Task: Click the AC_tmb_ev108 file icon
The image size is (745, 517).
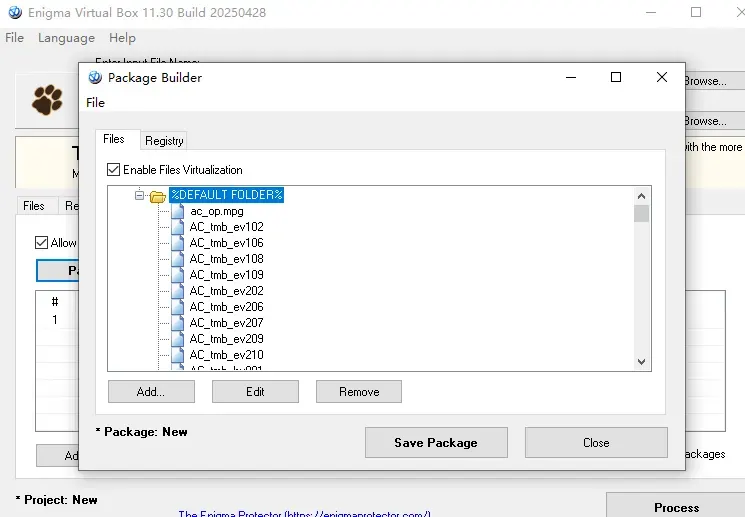Action: 178,259
